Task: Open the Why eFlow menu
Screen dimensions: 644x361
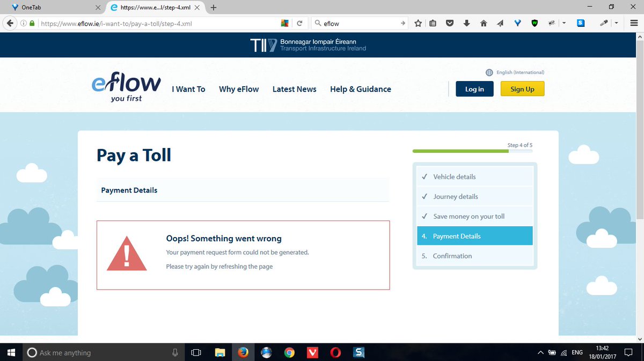Action: point(239,89)
